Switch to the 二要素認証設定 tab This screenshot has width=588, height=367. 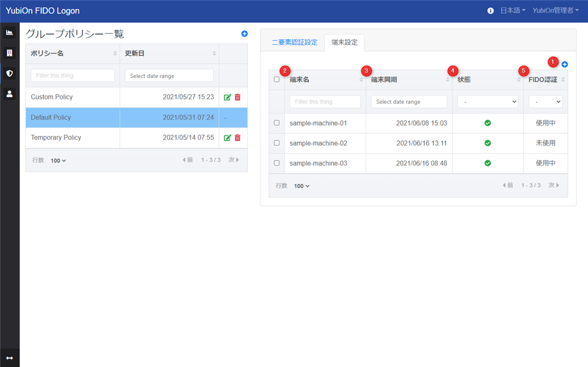coord(294,43)
